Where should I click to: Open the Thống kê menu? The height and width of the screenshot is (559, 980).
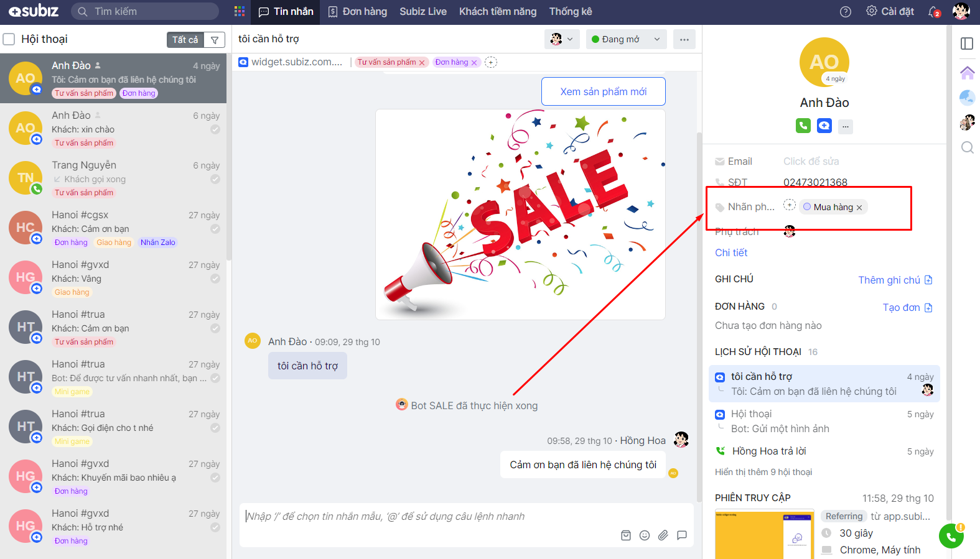570,12
